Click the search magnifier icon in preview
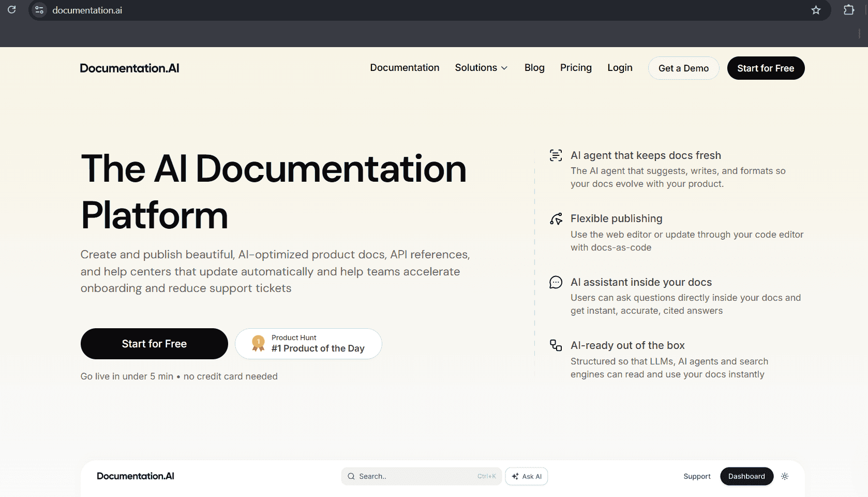 (x=351, y=476)
